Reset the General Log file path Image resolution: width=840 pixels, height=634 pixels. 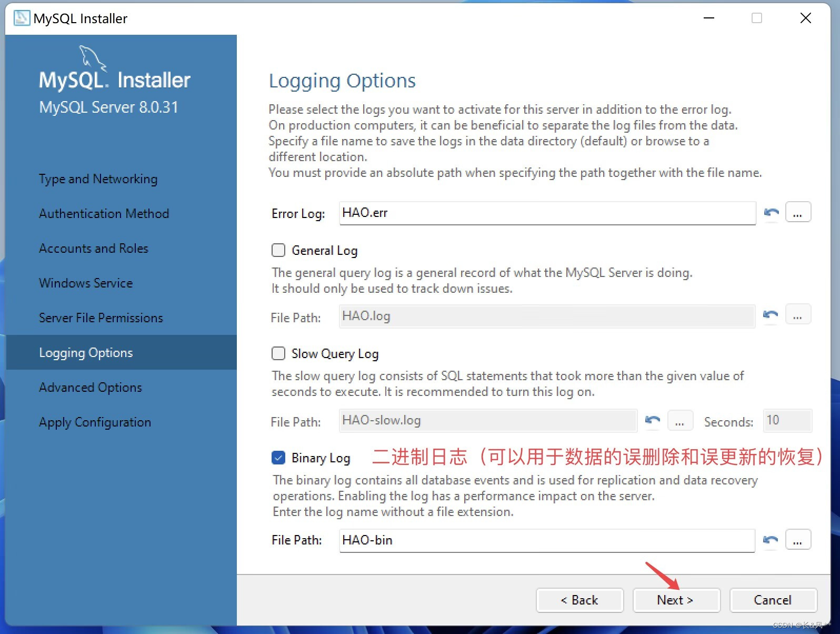coord(771,315)
